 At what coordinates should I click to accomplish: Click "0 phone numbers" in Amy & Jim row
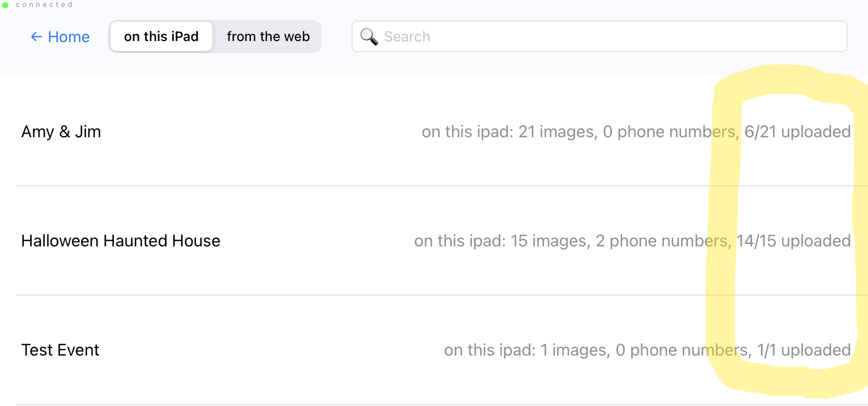[670, 132]
